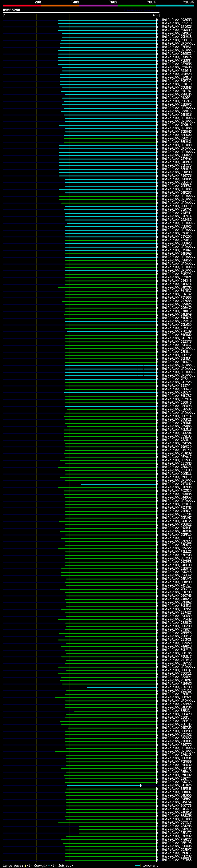Click the cyan alignment bar for UniRef100_Q4TDK0

pos(104,785)
